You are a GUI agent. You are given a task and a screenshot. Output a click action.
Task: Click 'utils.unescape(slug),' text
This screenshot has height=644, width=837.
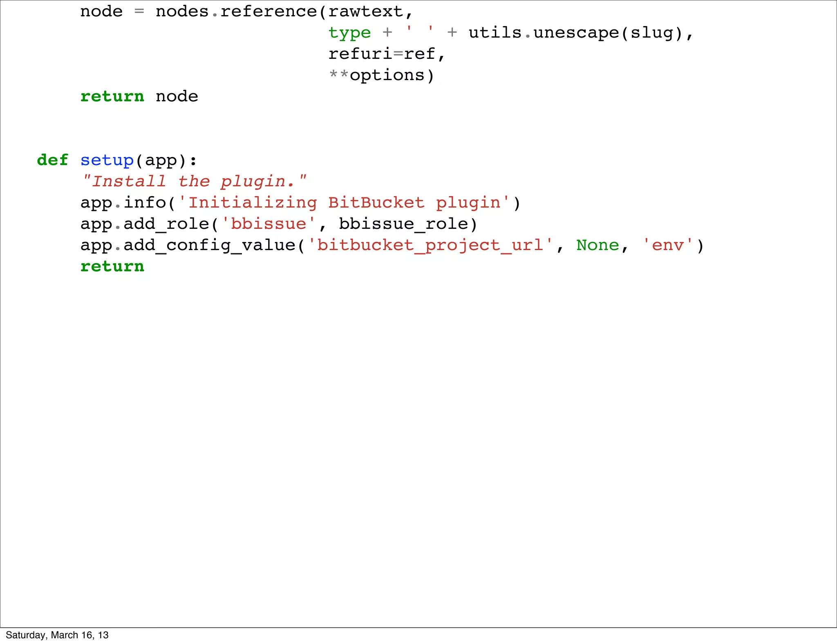click(581, 34)
